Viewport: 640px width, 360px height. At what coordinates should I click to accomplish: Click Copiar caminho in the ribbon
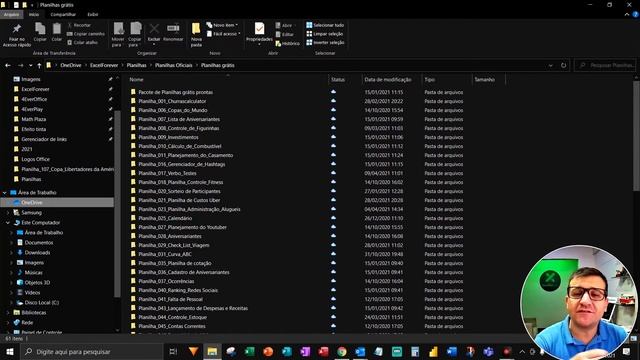coord(86,34)
